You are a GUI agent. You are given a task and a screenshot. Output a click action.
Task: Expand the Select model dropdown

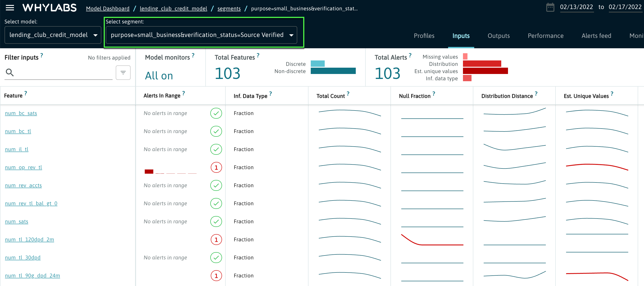53,35
